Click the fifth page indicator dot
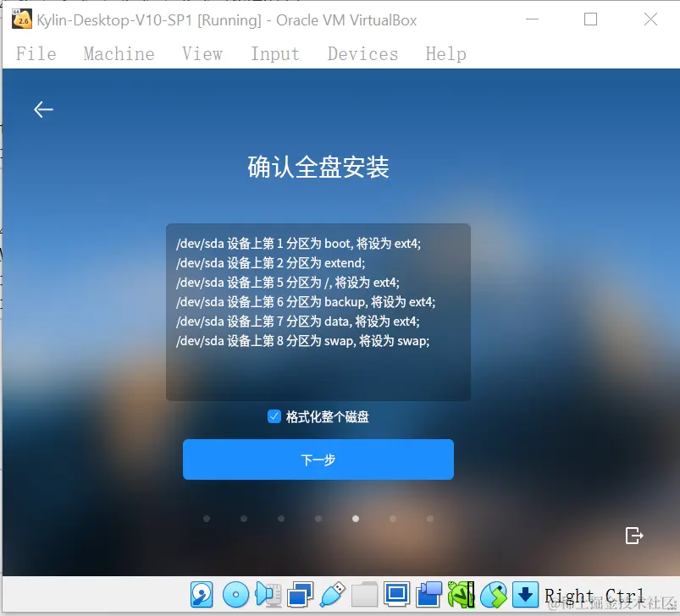The width and height of the screenshot is (680, 616). pyautogui.click(x=355, y=518)
